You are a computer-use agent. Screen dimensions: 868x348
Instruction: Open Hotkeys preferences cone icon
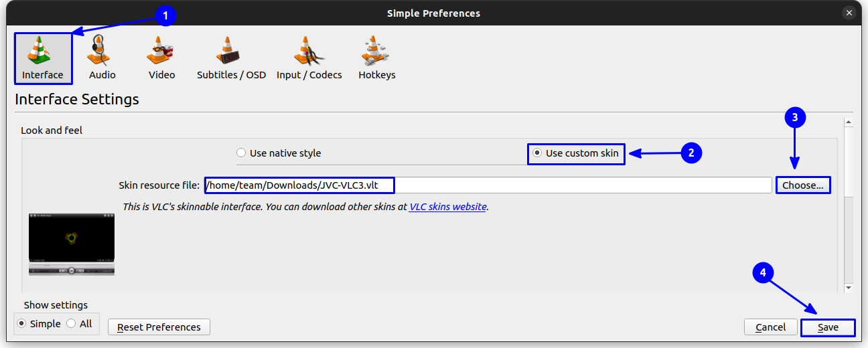376,52
